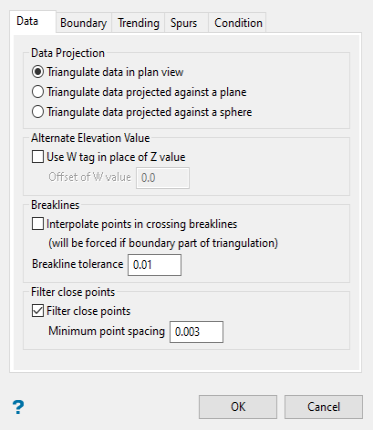Click the Use W tag option label text
Image resolution: width=373 pixels, height=430 pixels.
point(116,157)
